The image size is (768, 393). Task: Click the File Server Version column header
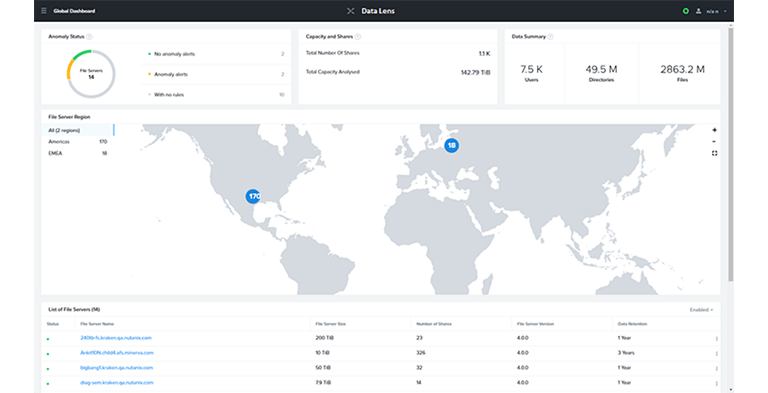click(x=535, y=324)
